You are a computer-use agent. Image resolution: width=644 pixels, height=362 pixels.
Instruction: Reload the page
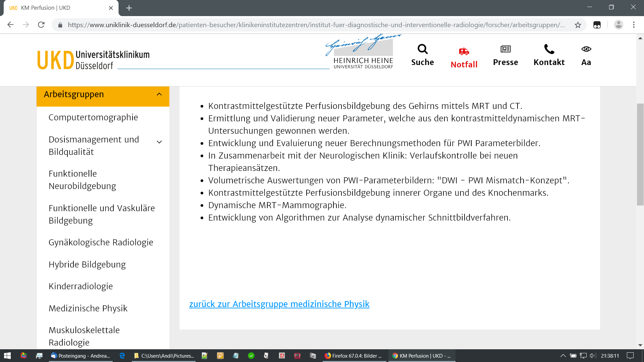click(x=41, y=25)
